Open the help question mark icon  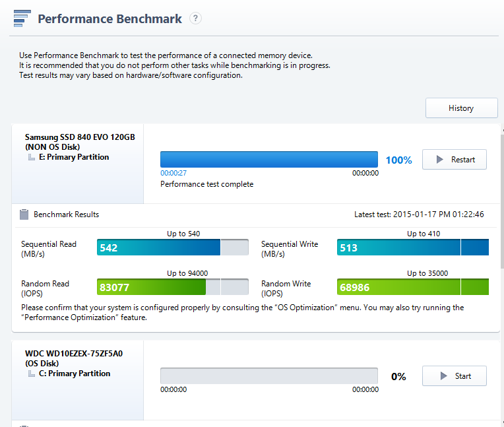pyautogui.click(x=195, y=18)
